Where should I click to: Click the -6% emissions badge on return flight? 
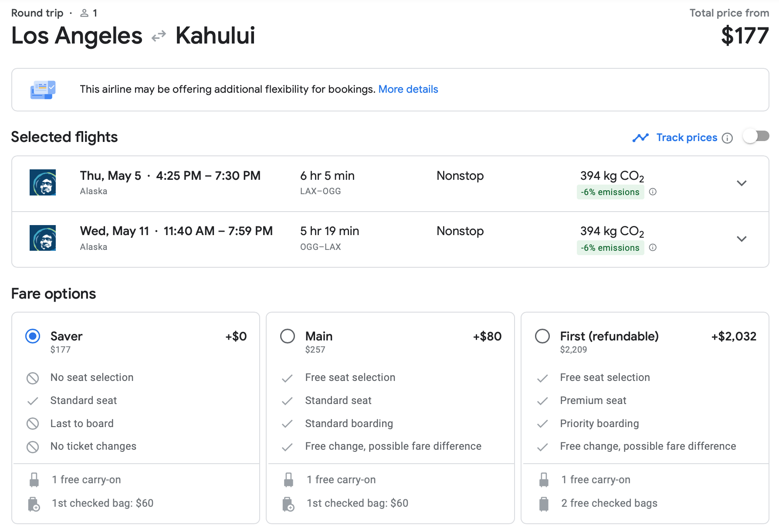[x=610, y=248]
